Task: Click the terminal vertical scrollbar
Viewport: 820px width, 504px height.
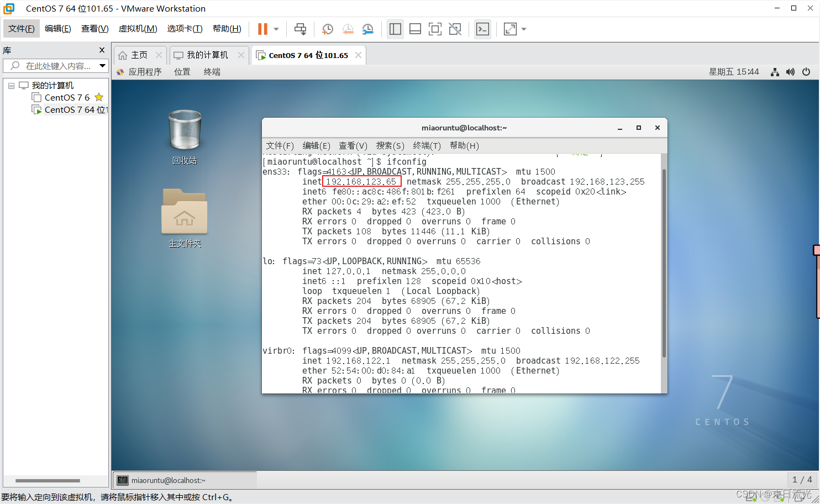Action: click(664, 264)
